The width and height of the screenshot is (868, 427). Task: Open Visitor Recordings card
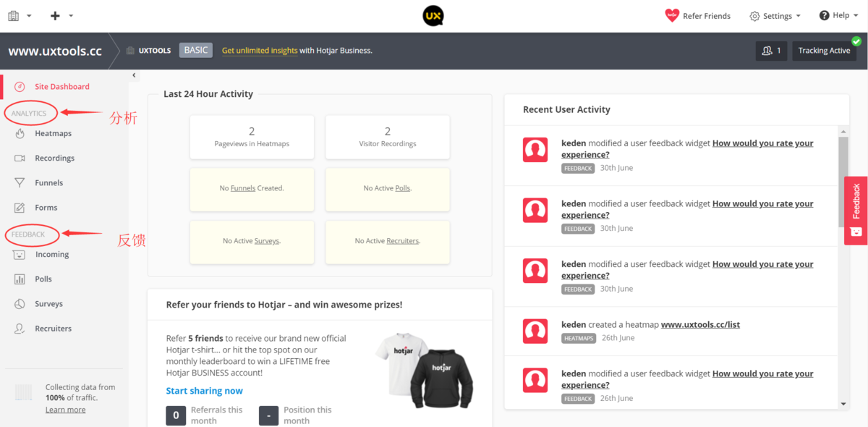point(388,137)
